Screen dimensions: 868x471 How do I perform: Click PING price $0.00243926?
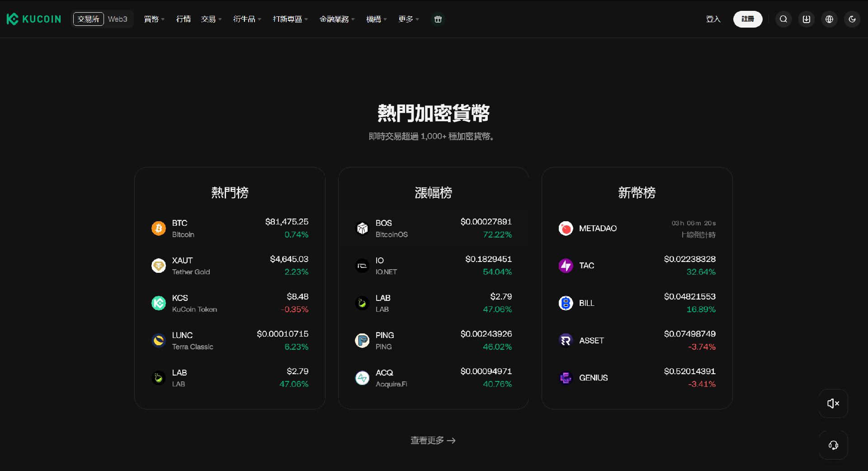coord(486,334)
